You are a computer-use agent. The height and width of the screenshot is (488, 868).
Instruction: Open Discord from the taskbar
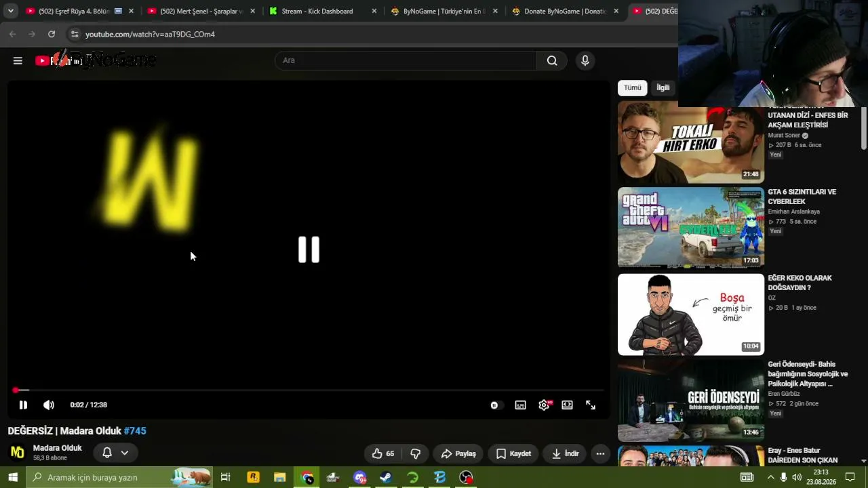tap(359, 477)
